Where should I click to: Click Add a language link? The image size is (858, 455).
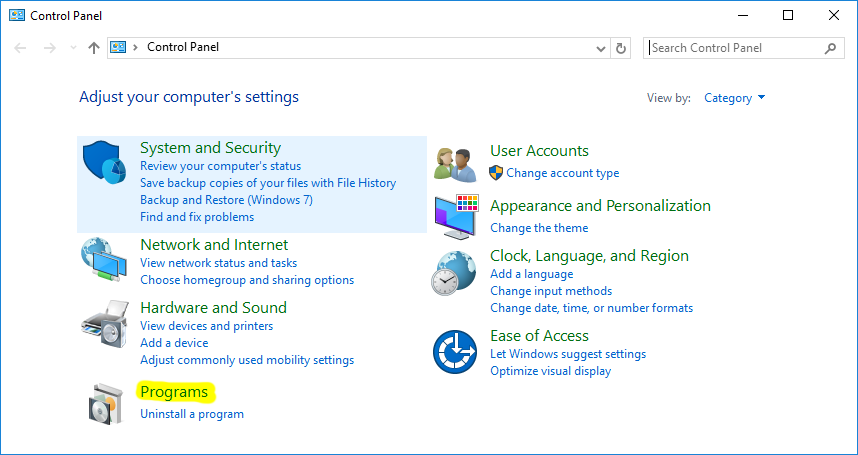tap(532, 274)
